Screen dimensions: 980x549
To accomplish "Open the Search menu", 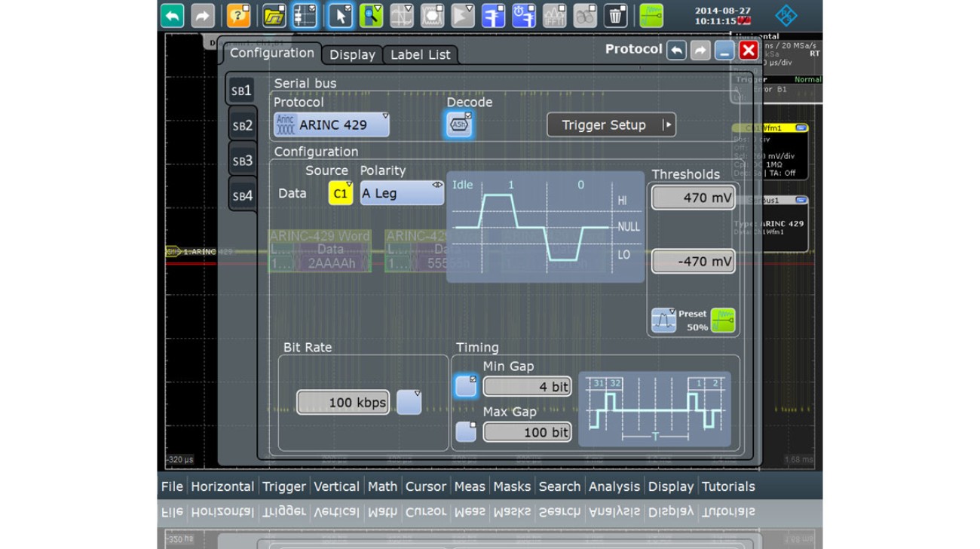I will (x=559, y=486).
